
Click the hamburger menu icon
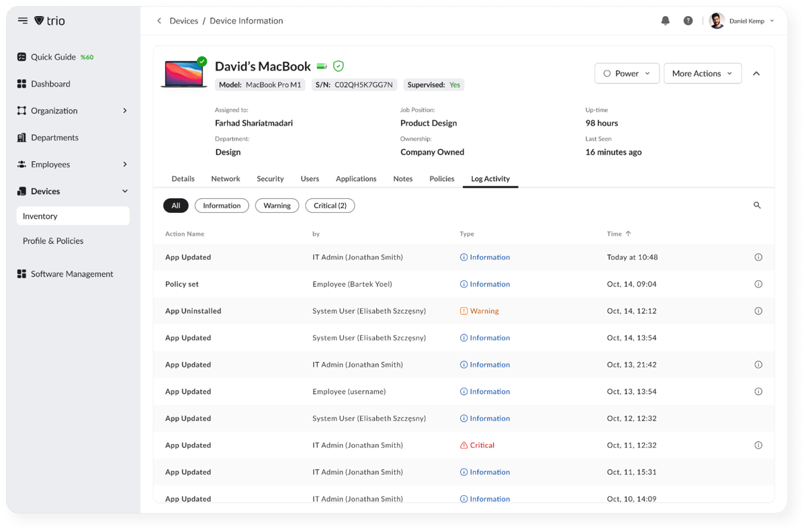(23, 21)
